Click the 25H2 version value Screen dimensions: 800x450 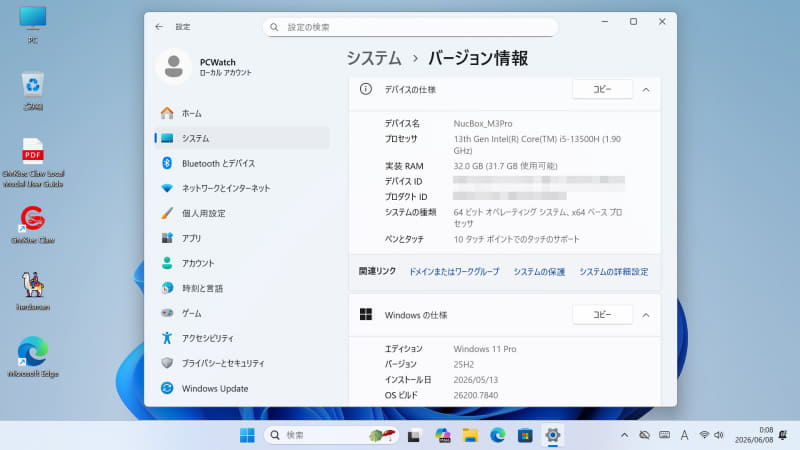464,364
